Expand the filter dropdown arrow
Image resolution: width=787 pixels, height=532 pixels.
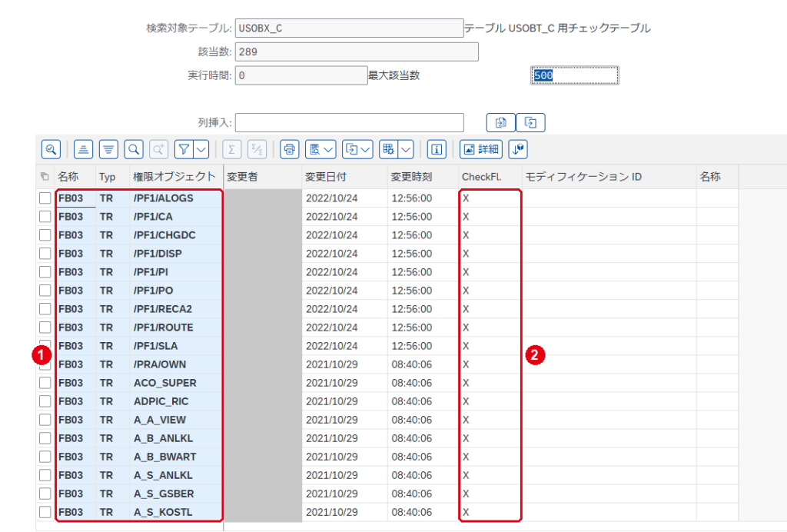[x=201, y=149]
